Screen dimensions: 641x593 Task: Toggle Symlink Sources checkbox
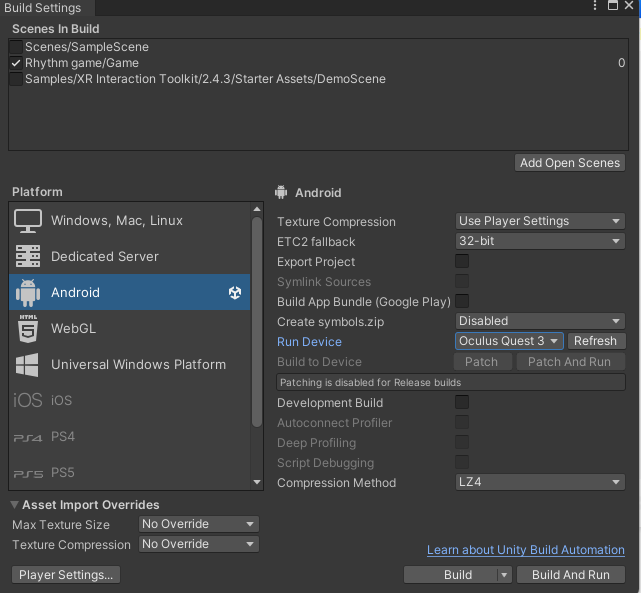click(x=462, y=281)
